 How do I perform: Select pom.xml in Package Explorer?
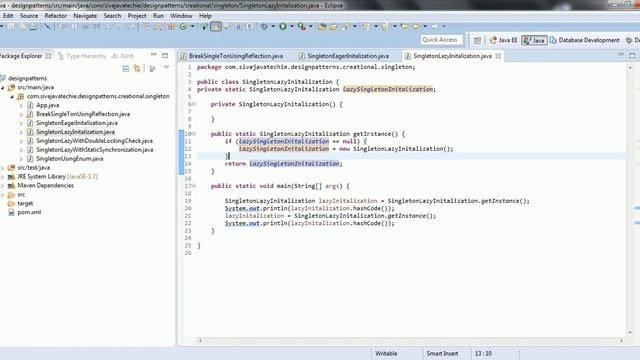tap(29, 212)
